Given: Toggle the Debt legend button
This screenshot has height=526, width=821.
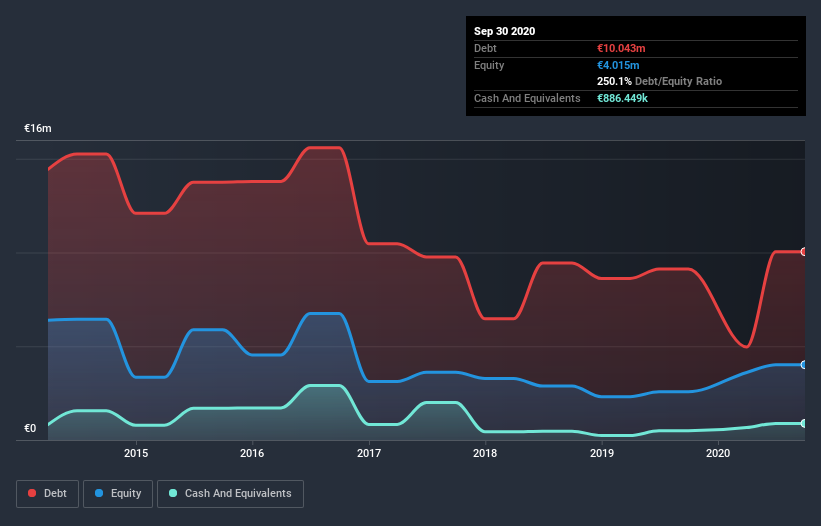Looking at the screenshot, I should tap(48, 494).
